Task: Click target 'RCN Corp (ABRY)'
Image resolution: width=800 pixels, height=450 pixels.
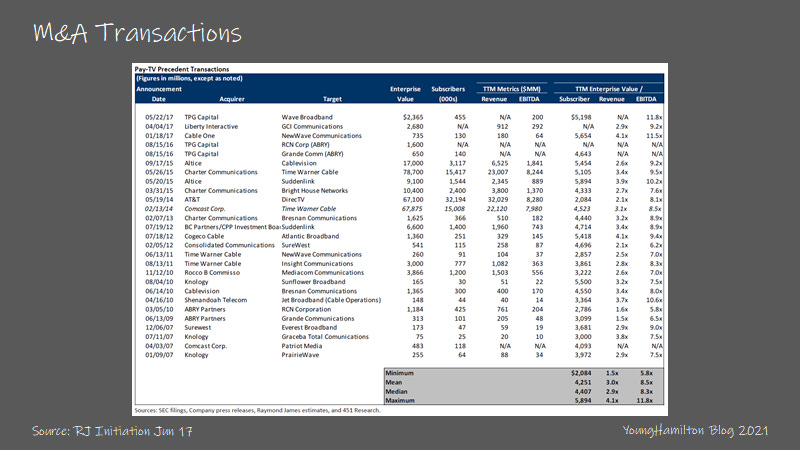Action: pyautogui.click(x=306, y=145)
